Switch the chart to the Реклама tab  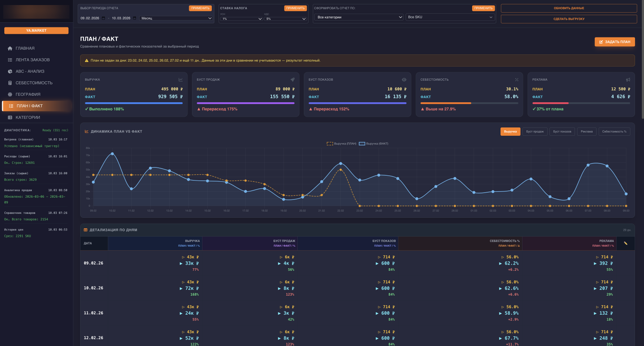[586, 132]
